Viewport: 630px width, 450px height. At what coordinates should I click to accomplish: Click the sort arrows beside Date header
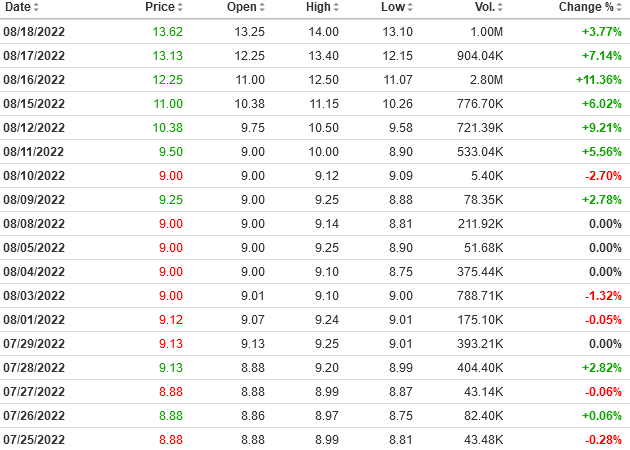click(x=37, y=8)
